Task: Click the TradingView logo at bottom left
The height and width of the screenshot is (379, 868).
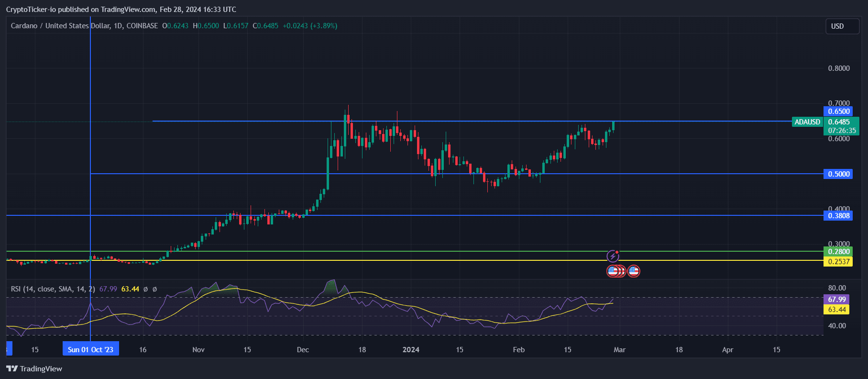Action: (x=34, y=368)
